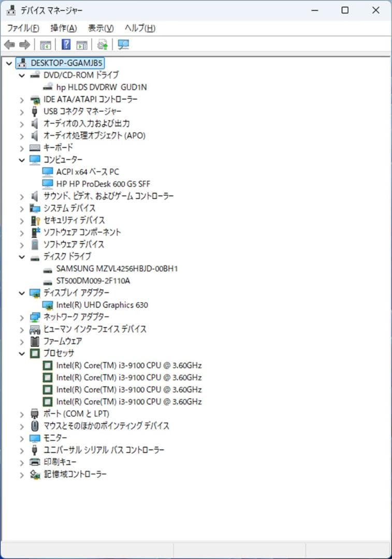This screenshot has height=559, width=392.
Task: Click the ポート (COM と LPT) icon
Action: point(35,414)
